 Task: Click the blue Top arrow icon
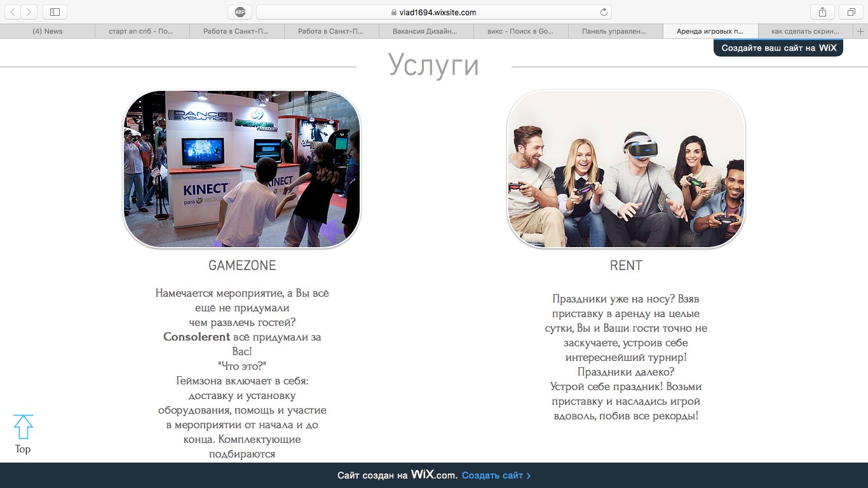coord(23,427)
